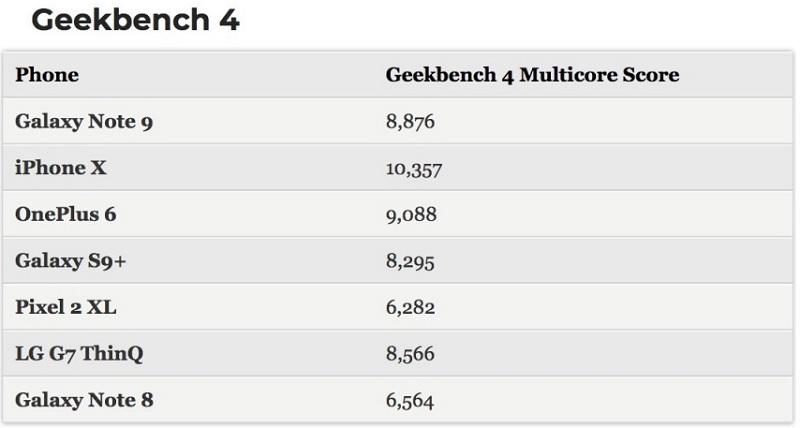Click the 6,564 score value
The image size is (800, 428).
tap(410, 401)
